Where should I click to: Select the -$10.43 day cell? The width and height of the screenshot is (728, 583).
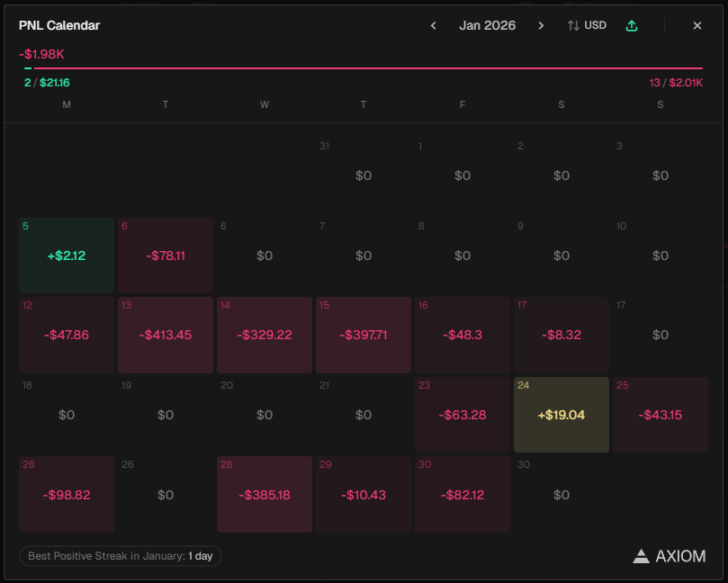[364, 494]
